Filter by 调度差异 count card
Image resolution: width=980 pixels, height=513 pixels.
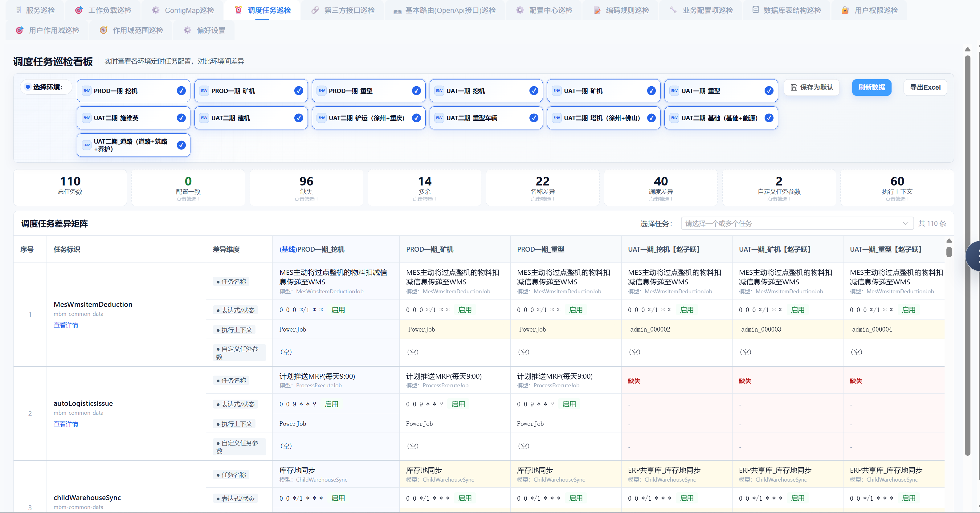pyautogui.click(x=661, y=188)
